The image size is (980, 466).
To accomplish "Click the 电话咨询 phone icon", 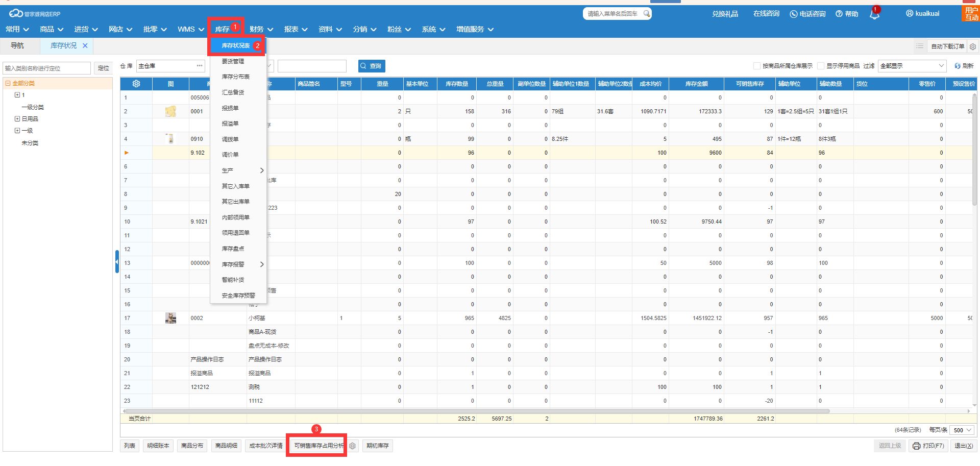I will (794, 14).
